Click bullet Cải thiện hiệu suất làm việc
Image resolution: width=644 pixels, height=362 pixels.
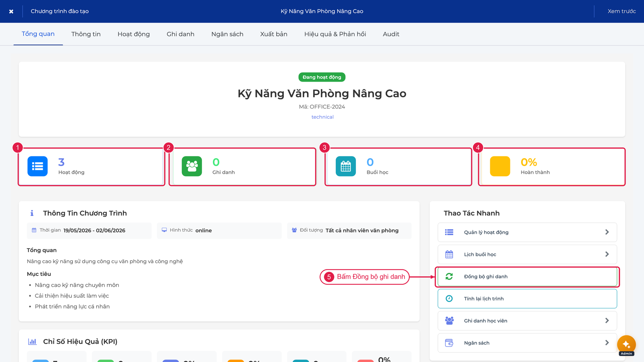72,296
